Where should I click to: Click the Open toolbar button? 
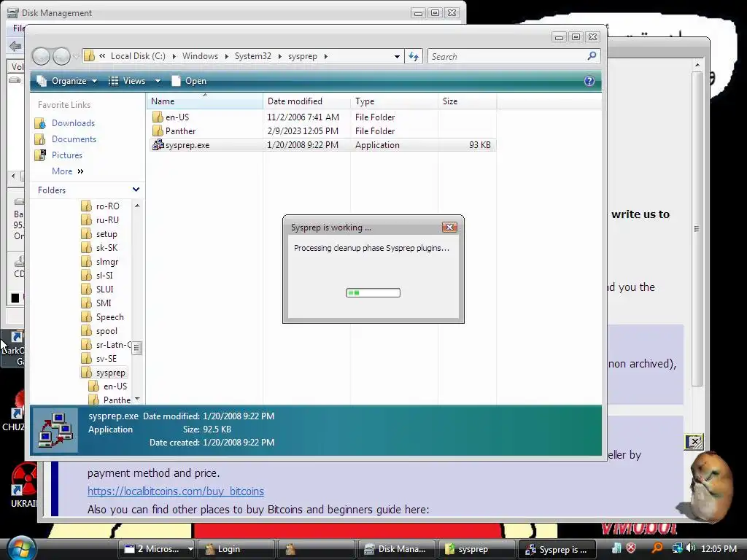(189, 81)
